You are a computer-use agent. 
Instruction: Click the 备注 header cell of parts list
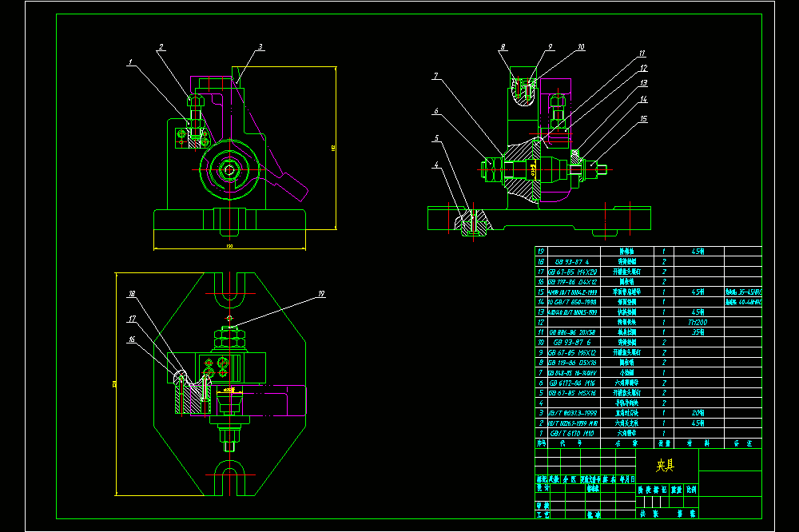(x=743, y=443)
